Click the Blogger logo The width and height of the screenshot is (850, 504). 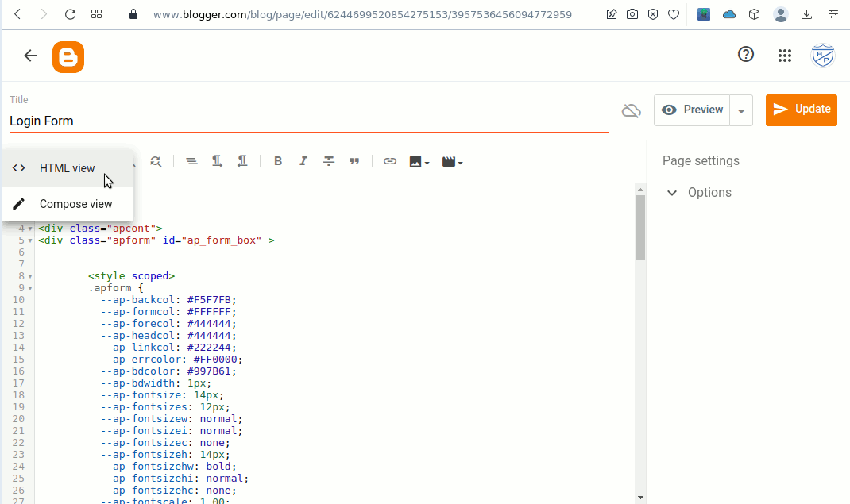pyautogui.click(x=68, y=57)
